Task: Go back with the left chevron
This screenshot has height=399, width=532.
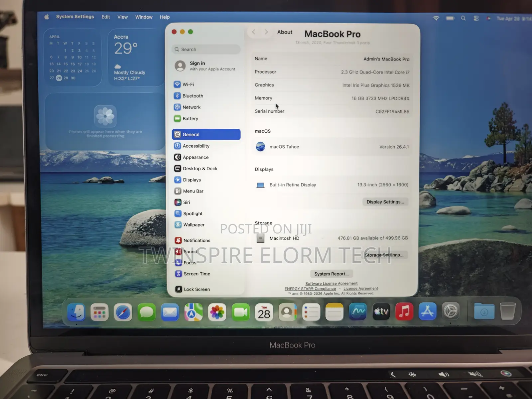Action: click(254, 32)
